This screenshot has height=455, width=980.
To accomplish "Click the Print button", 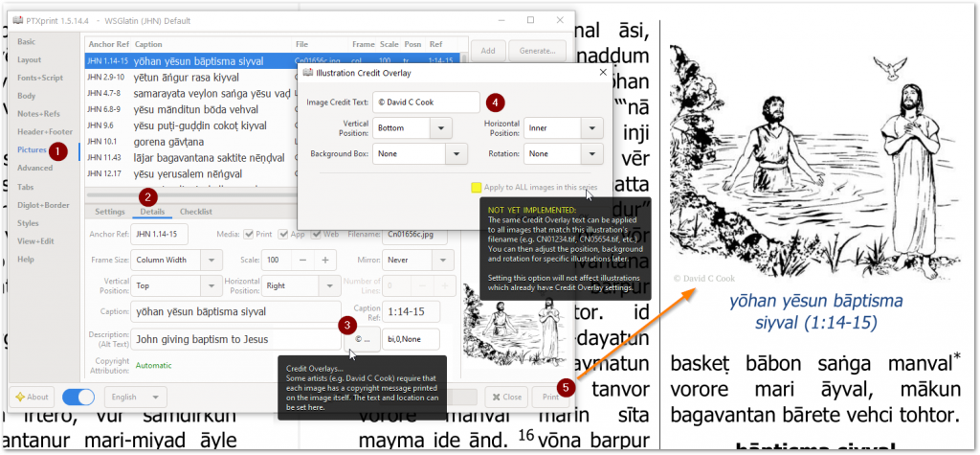I will [x=550, y=397].
